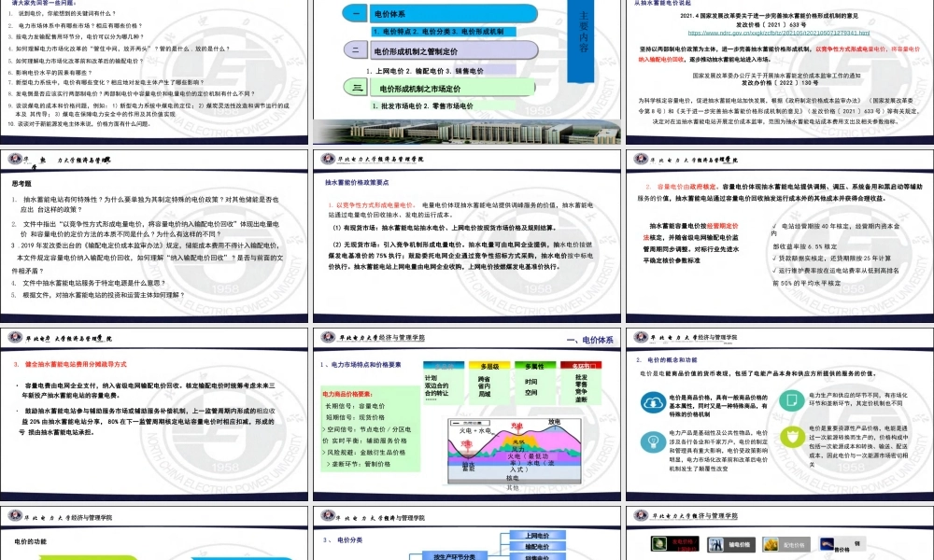Click the university emblem on the 电价体系 slide header

(328, 338)
